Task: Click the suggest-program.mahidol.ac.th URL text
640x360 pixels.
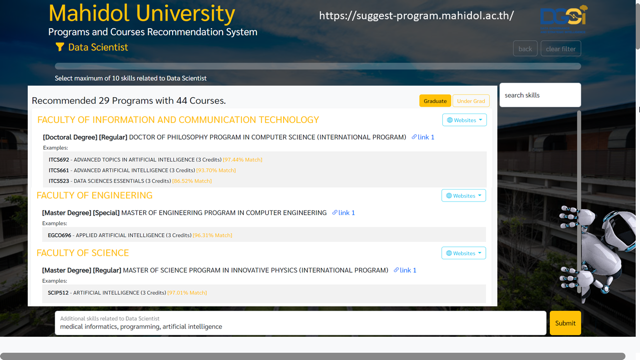Action: [416, 16]
